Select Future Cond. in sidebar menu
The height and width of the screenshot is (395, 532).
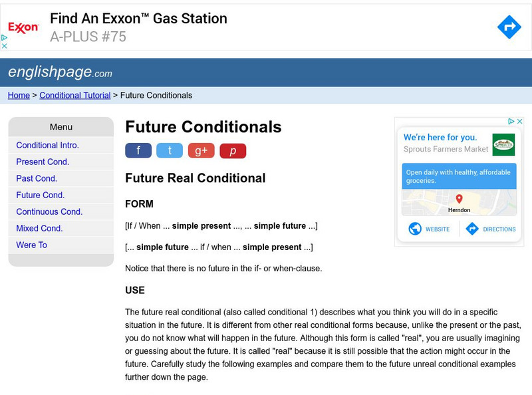(x=40, y=195)
